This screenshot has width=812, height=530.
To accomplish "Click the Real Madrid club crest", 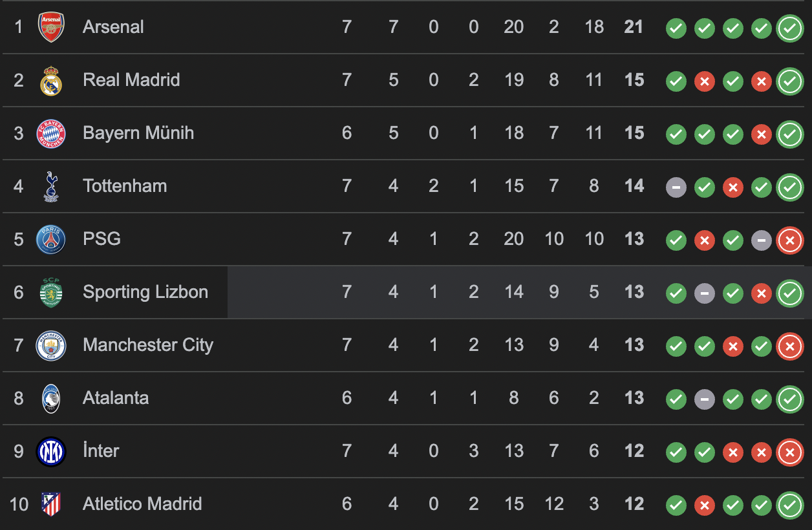I will (x=51, y=81).
